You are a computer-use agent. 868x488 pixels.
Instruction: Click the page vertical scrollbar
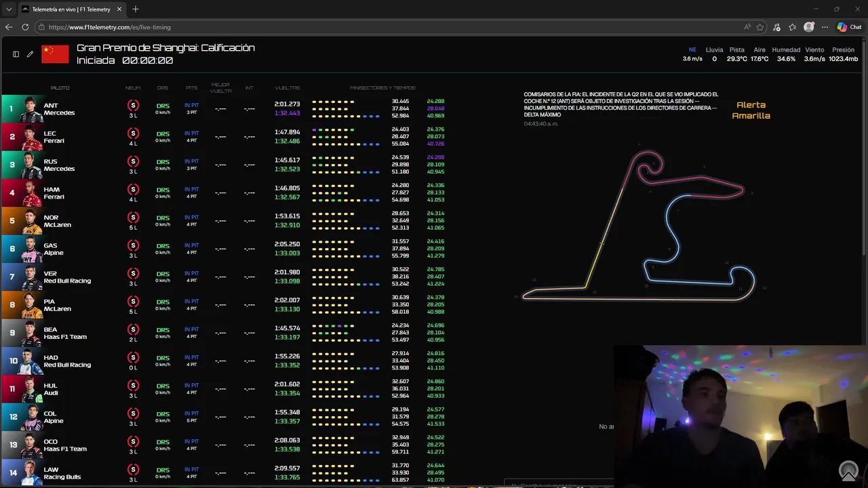865,149
